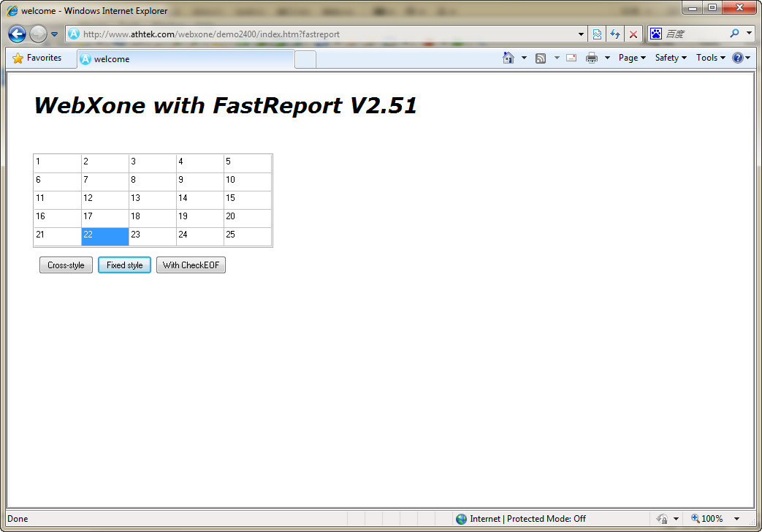Toggle the Compatibility View icon

click(597, 34)
